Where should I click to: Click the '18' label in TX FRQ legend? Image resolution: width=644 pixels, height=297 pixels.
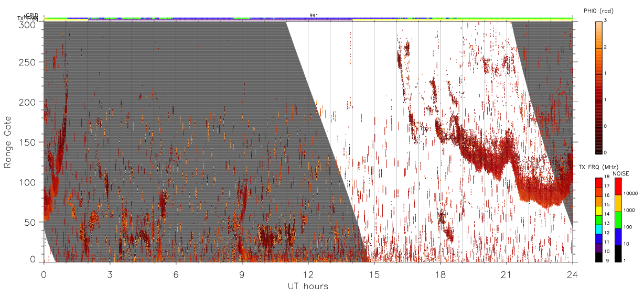coord(607,178)
